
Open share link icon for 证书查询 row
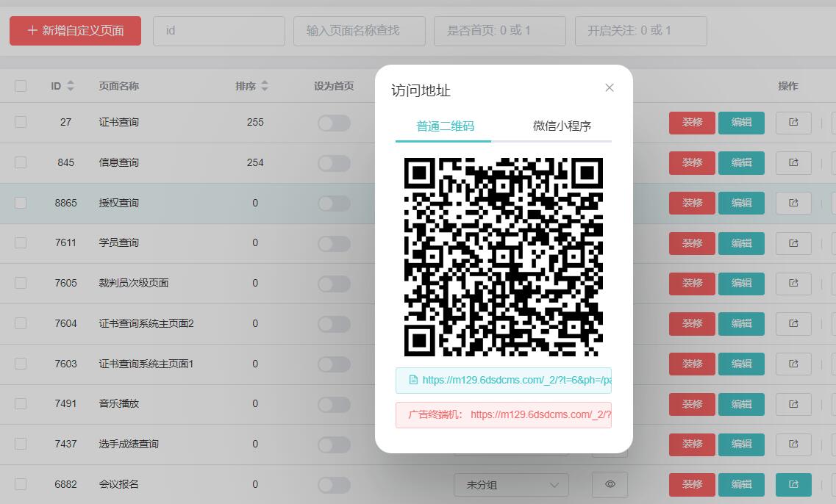point(793,123)
